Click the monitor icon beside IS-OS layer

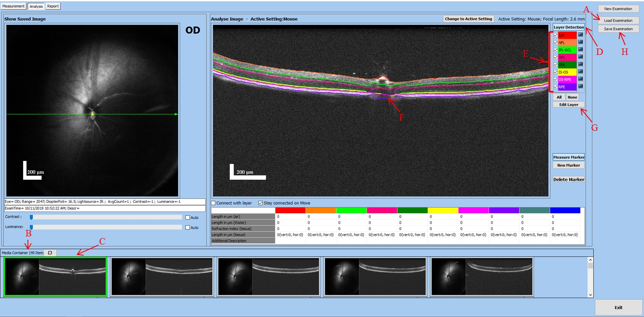tap(580, 72)
